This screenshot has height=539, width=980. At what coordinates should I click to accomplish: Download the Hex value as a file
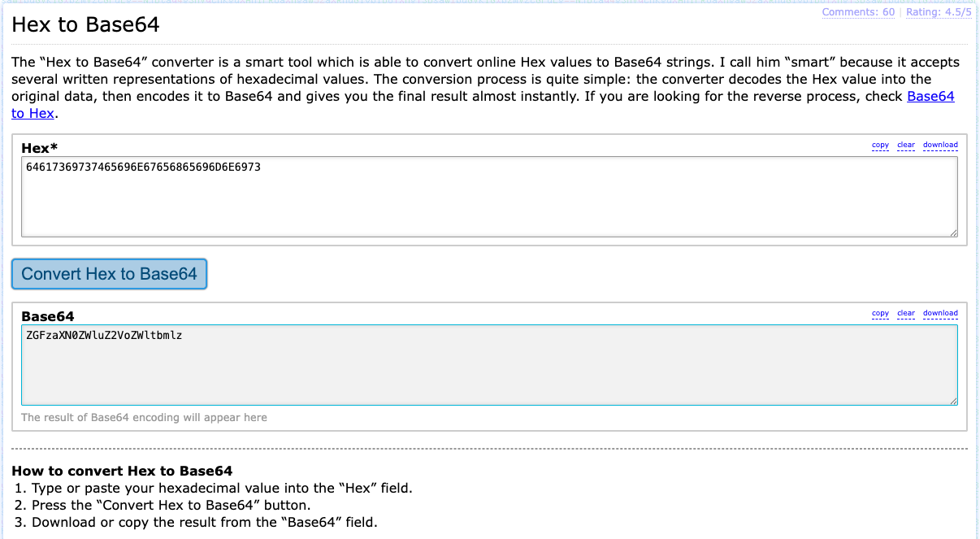pyautogui.click(x=940, y=145)
